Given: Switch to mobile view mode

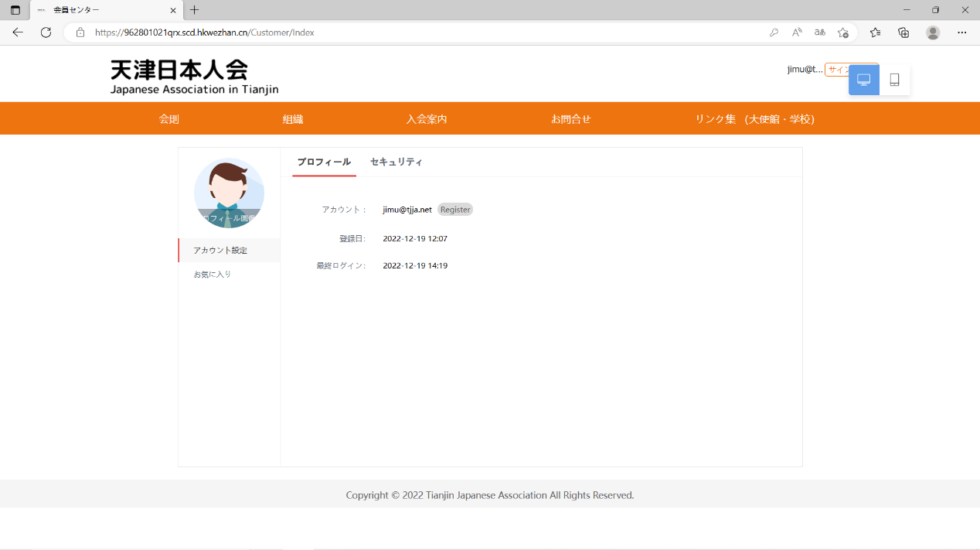Looking at the screenshot, I should click(894, 80).
